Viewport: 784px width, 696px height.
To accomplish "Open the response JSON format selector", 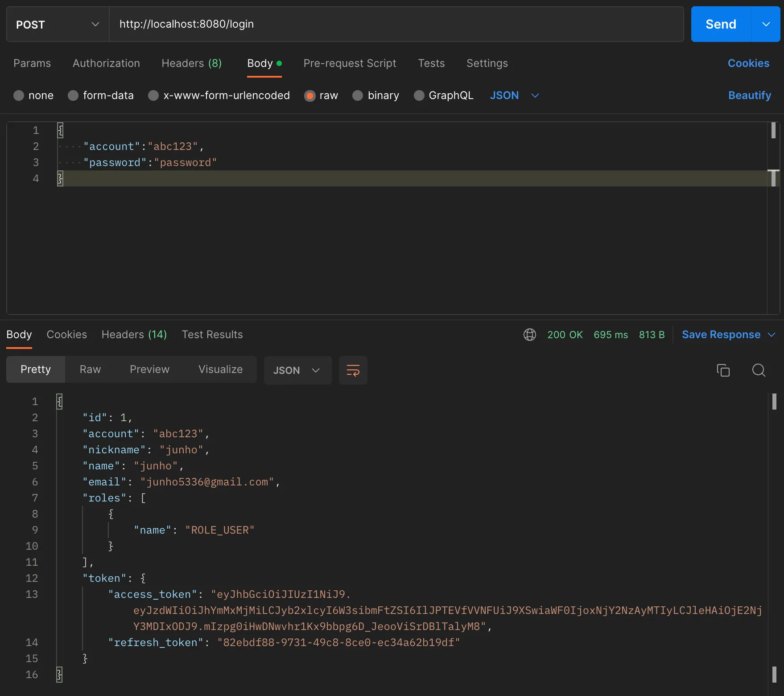I will [297, 370].
